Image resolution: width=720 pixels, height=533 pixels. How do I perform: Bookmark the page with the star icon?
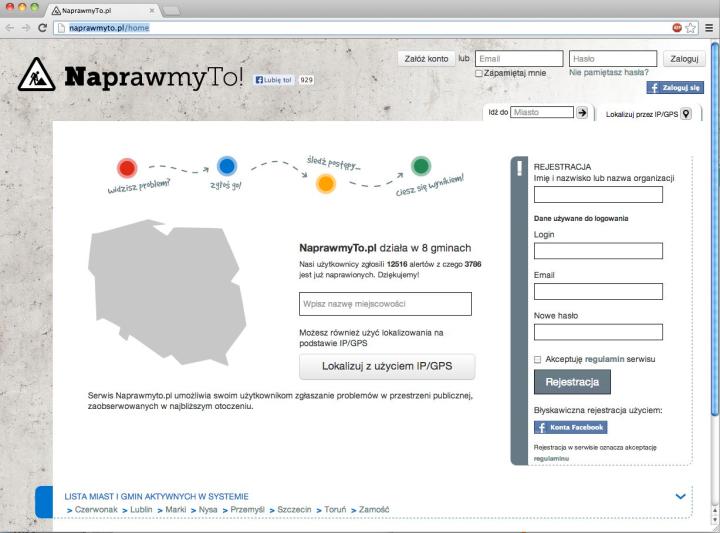tap(691, 28)
